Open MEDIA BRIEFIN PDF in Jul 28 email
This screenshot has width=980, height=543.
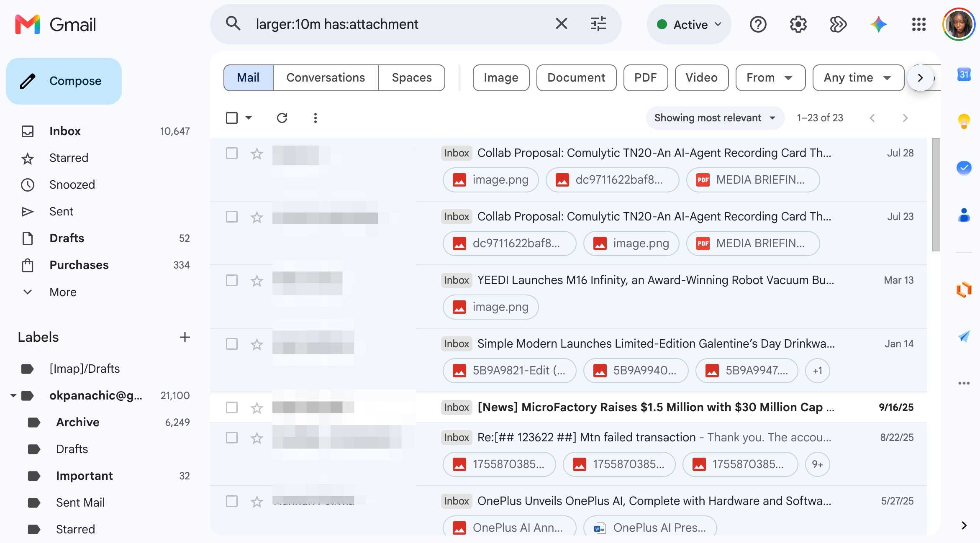click(752, 180)
